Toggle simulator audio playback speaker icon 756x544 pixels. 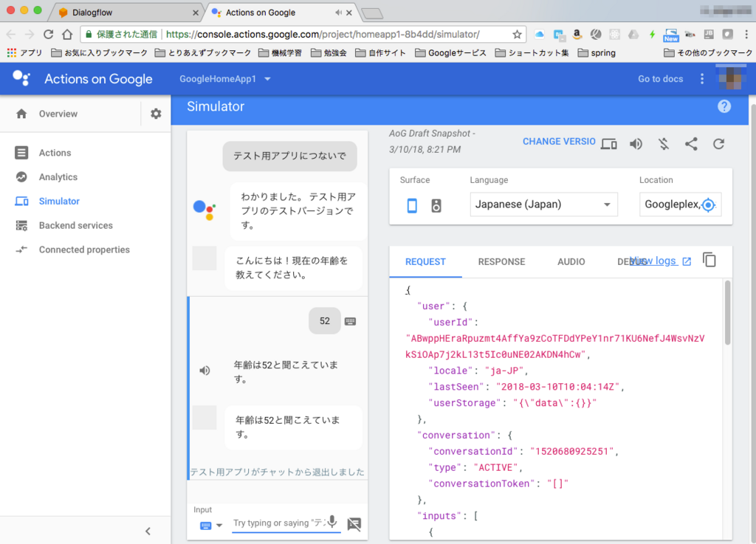[x=636, y=144]
